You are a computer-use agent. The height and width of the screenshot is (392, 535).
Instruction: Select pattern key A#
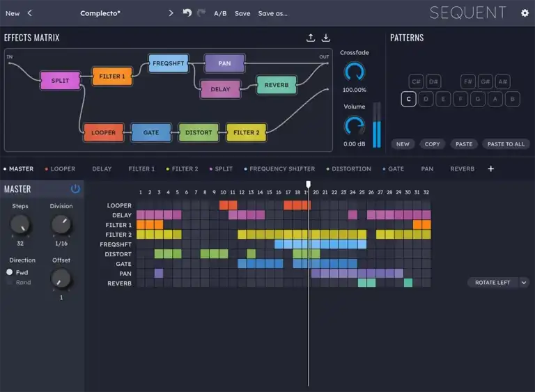(x=502, y=81)
